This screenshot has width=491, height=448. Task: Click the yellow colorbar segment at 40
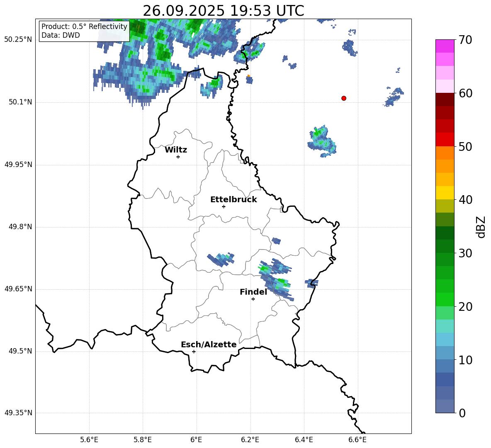click(445, 193)
